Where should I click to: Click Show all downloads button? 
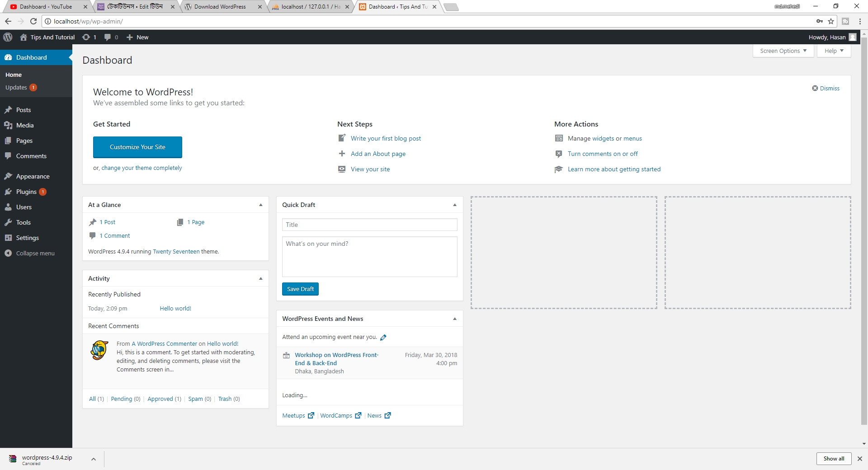834,458
